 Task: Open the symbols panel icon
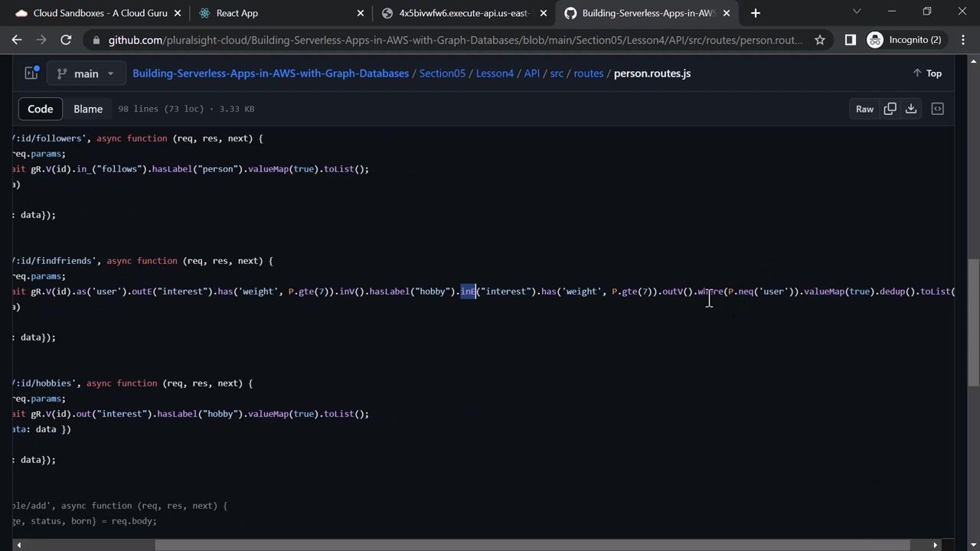[937, 109]
